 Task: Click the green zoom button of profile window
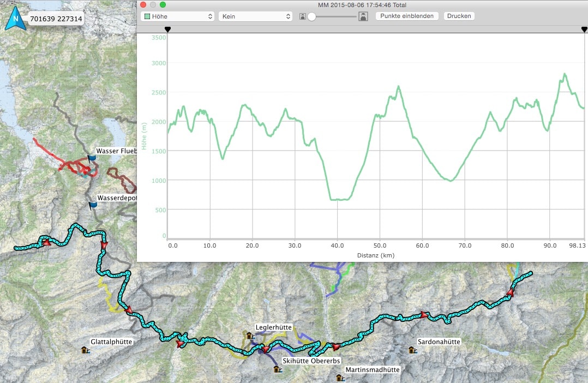tap(163, 5)
